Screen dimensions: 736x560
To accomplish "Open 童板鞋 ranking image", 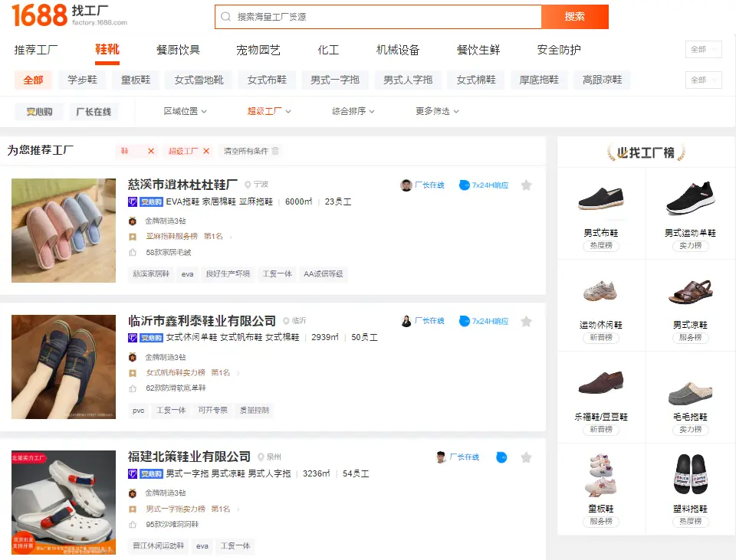I will point(601,475).
